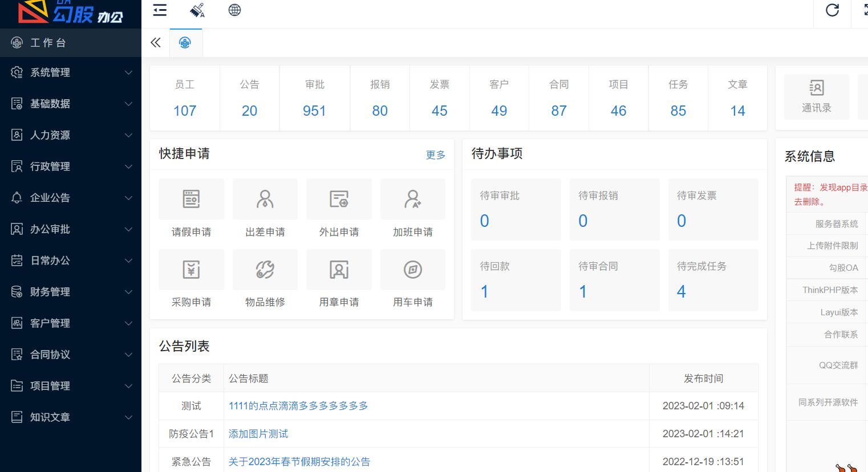The width and height of the screenshot is (868, 472).
Task: Open the theme color picker brush icon
Action: point(196,10)
